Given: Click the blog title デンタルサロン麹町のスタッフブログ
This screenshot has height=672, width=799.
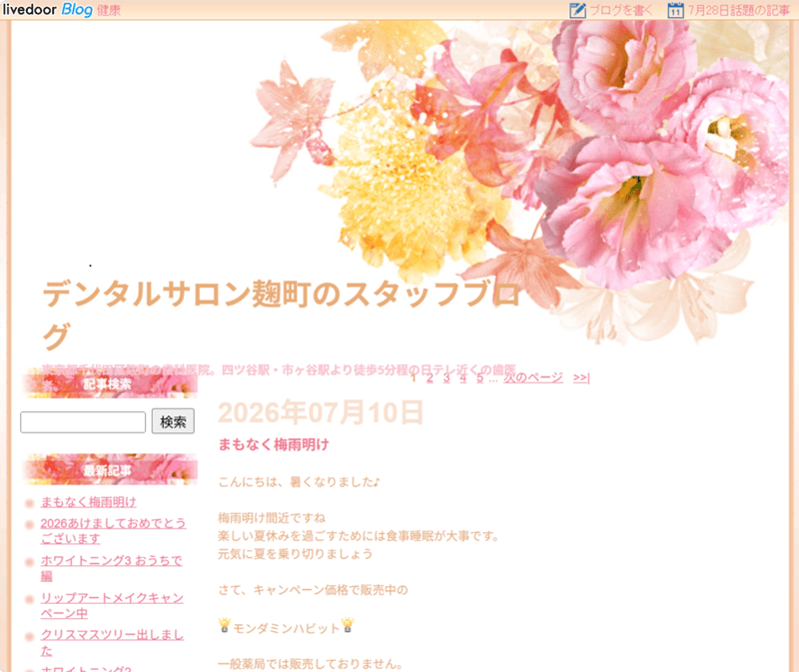Looking at the screenshot, I should pyautogui.click(x=282, y=315).
